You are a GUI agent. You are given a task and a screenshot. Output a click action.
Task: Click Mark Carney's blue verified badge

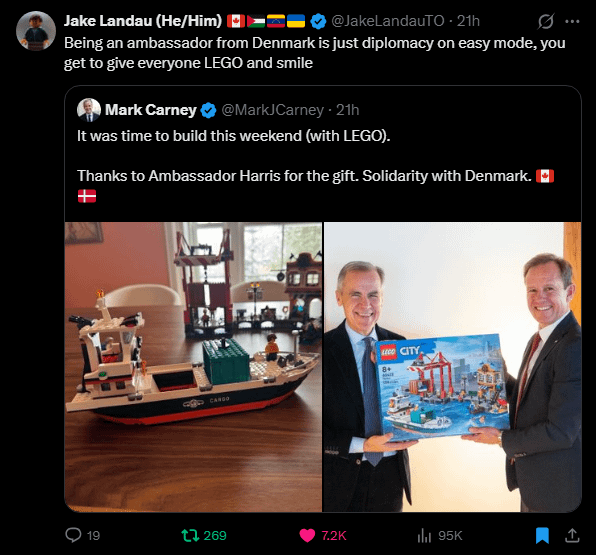click(x=208, y=110)
